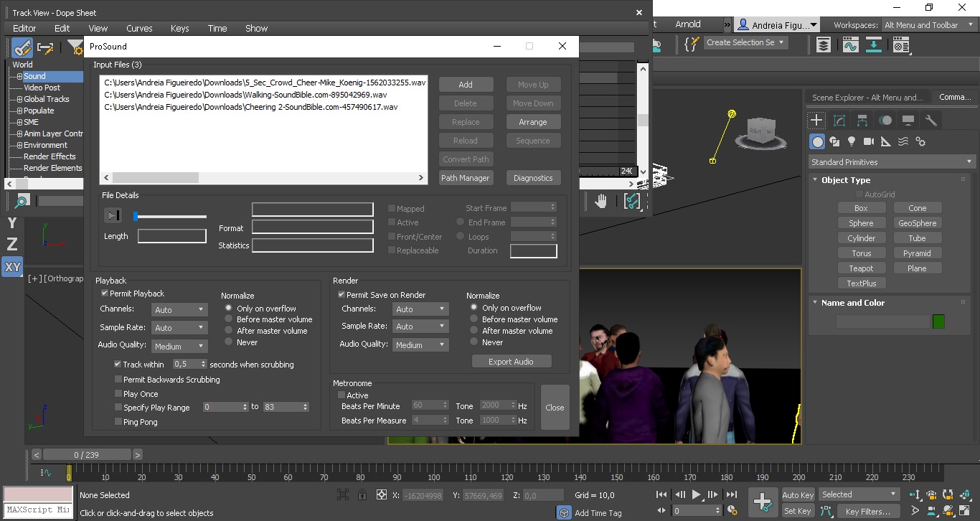Open the Show menu in Track View

pos(256,29)
